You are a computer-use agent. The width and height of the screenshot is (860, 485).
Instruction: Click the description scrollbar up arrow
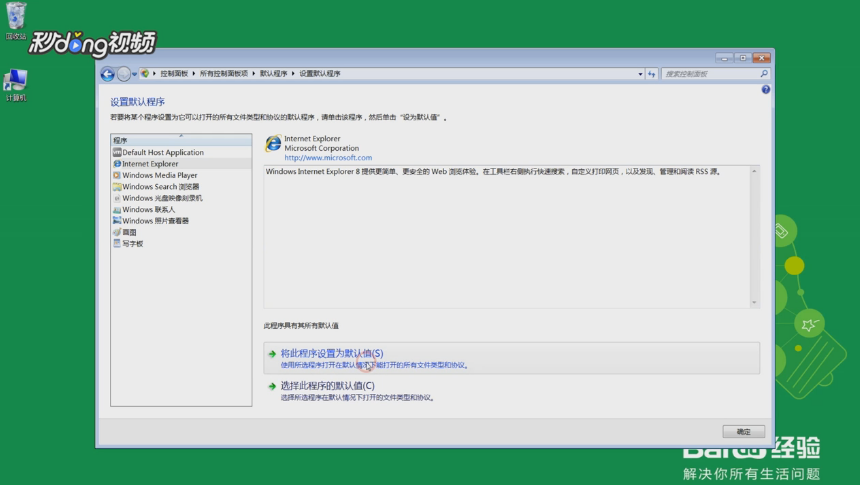754,172
